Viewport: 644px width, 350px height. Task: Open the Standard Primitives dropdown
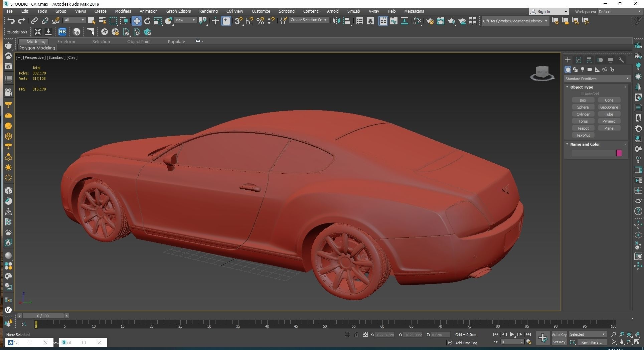[597, 79]
